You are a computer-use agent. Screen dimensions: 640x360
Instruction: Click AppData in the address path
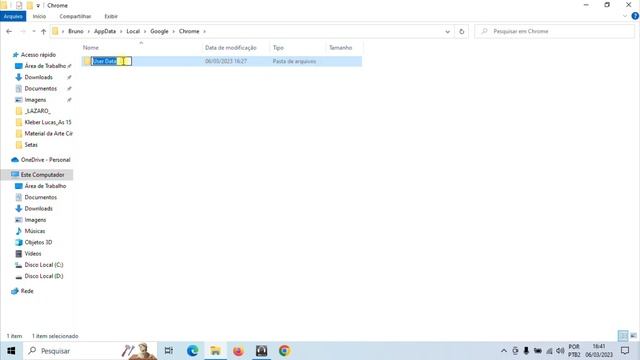(105, 31)
